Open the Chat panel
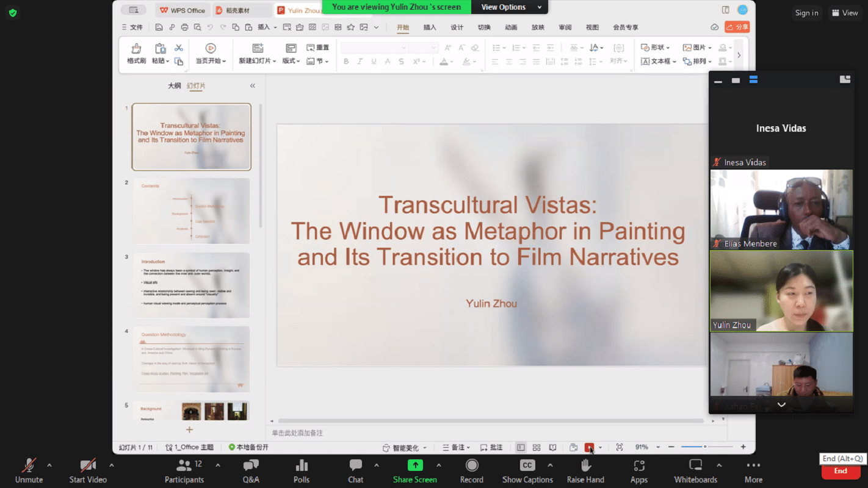 tap(356, 466)
